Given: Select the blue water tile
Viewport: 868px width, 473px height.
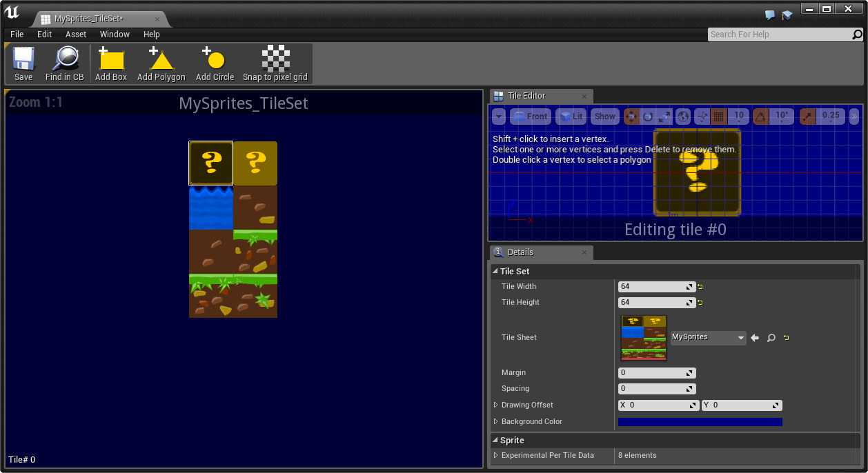Looking at the screenshot, I should click(x=211, y=208).
